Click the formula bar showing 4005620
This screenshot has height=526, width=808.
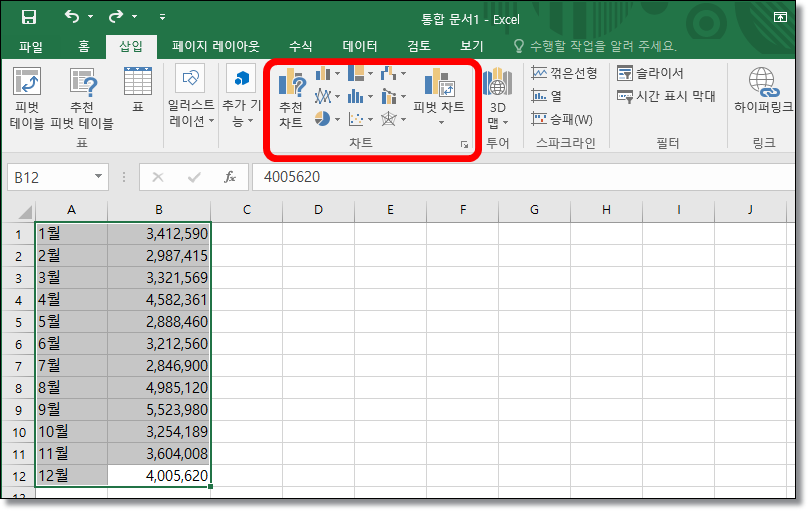(x=523, y=177)
